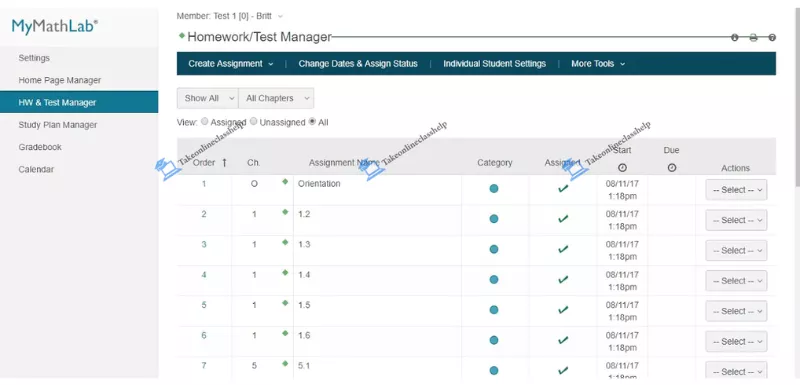Viewport: 800px width, 385px height.
Task: Click the Ch. column header
Action: pos(254,163)
